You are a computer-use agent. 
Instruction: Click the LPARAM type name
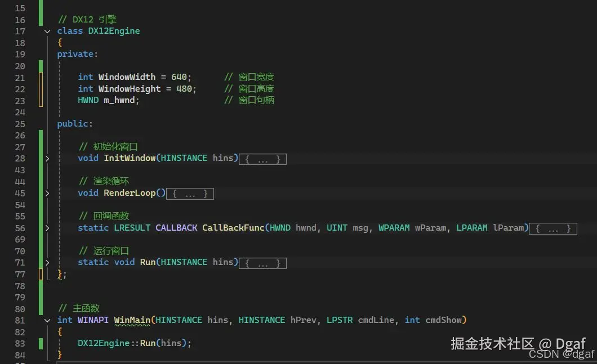pyautogui.click(x=472, y=228)
